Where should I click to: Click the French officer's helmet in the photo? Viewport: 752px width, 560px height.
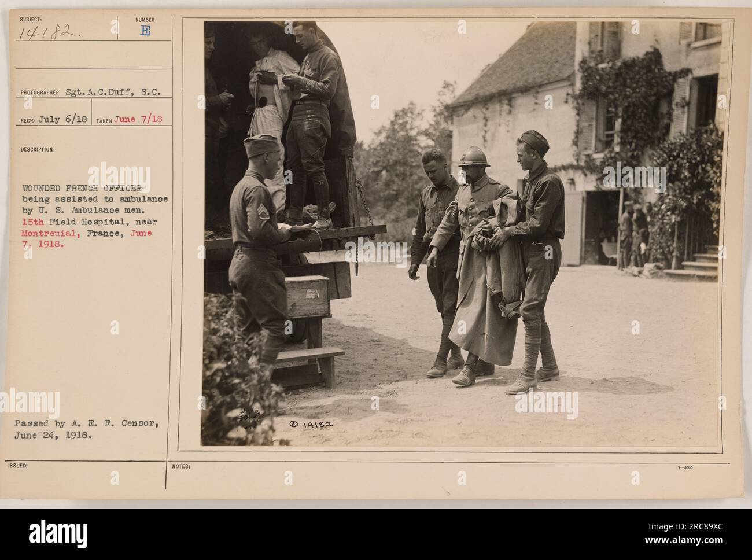click(x=474, y=156)
